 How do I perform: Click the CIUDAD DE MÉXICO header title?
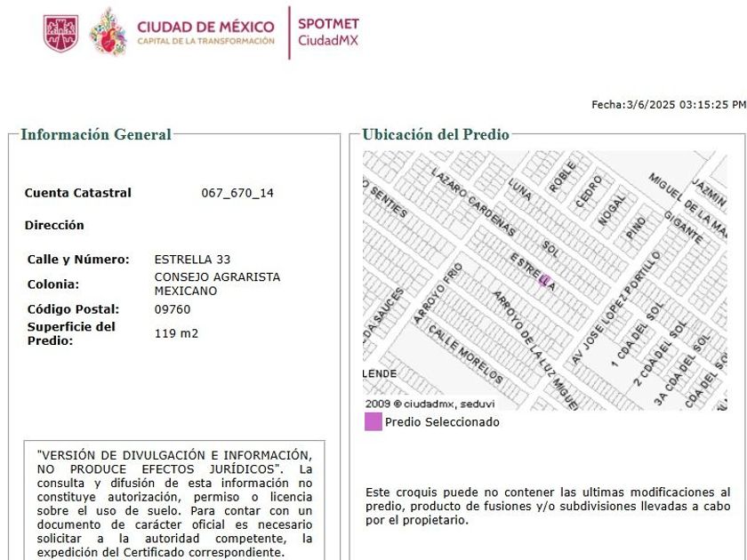point(205,27)
